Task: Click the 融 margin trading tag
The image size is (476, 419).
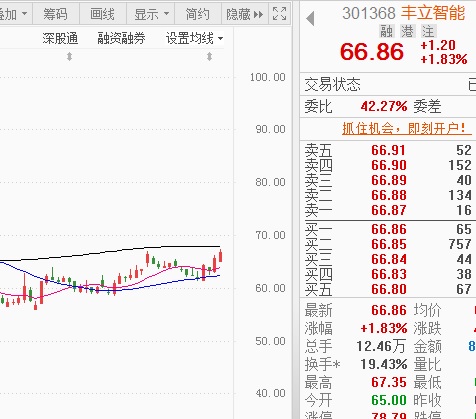Action: coord(386,32)
